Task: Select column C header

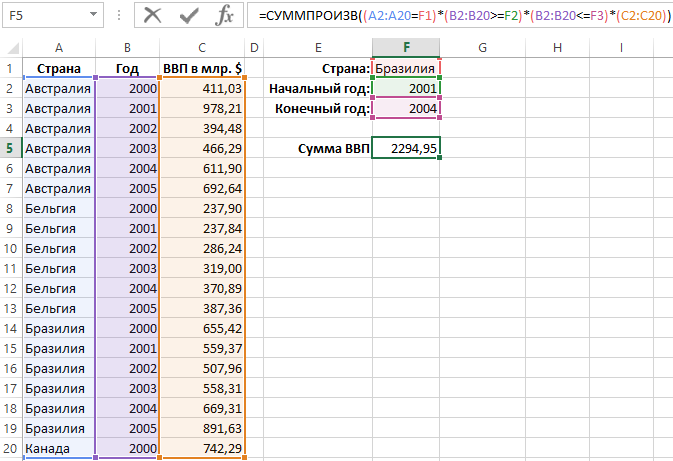Action: [x=202, y=48]
